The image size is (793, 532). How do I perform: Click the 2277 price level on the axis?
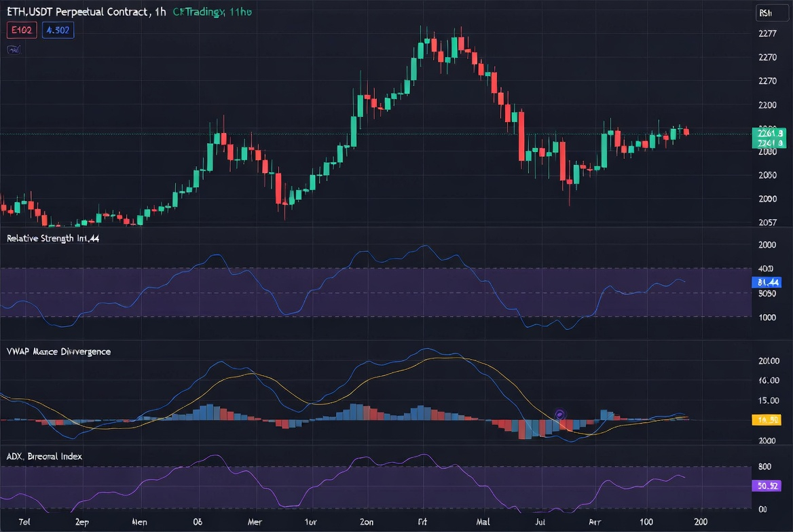[767, 33]
